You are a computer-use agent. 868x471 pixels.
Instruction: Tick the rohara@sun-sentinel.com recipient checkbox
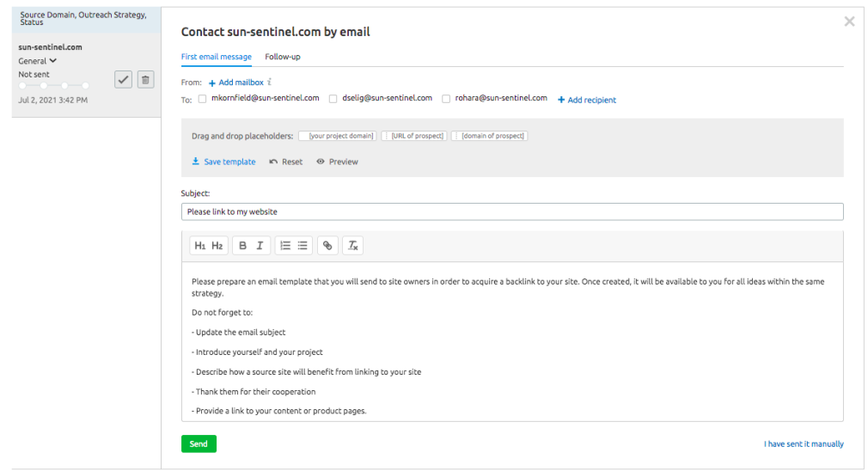coord(446,99)
